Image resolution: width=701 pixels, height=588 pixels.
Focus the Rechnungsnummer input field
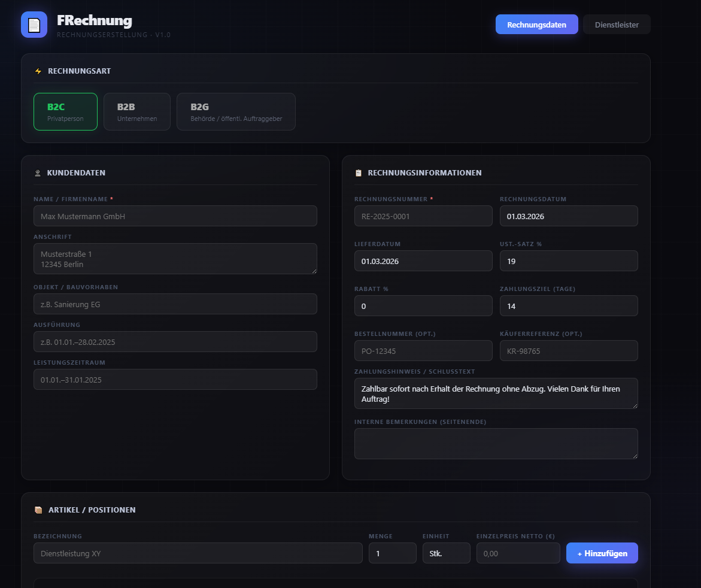pos(423,216)
